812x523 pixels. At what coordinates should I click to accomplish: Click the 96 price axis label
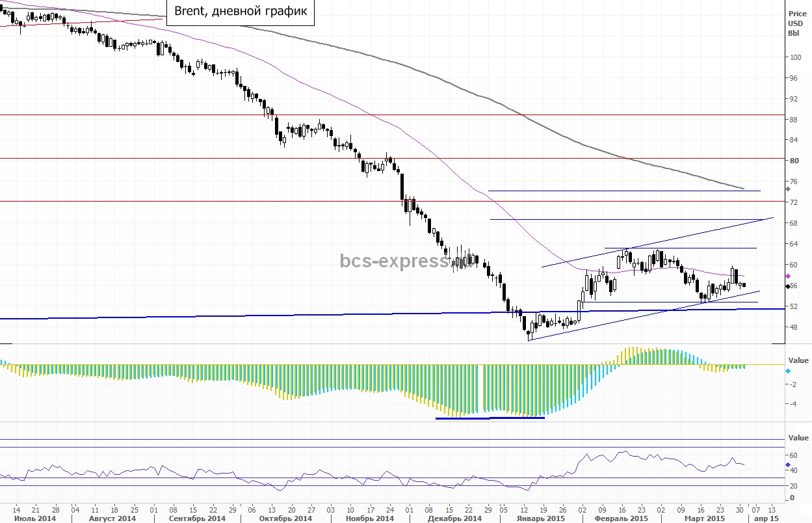[793, 78]
